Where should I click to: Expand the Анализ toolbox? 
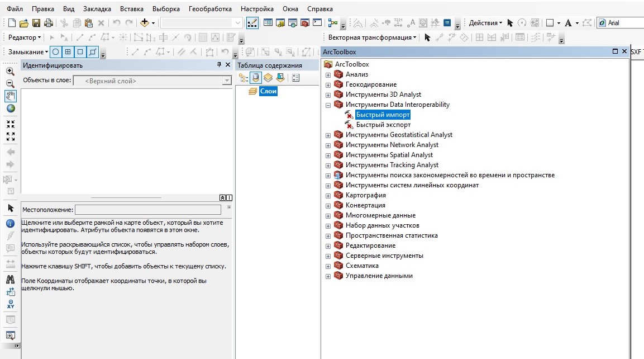(328, 74)
